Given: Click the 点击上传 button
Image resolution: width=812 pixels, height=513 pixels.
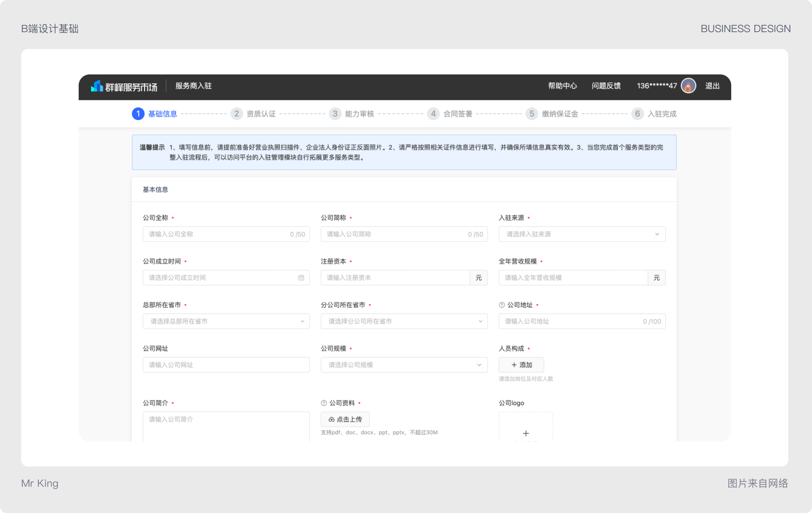Looking at the screenshot, I should tap(345, 420).
